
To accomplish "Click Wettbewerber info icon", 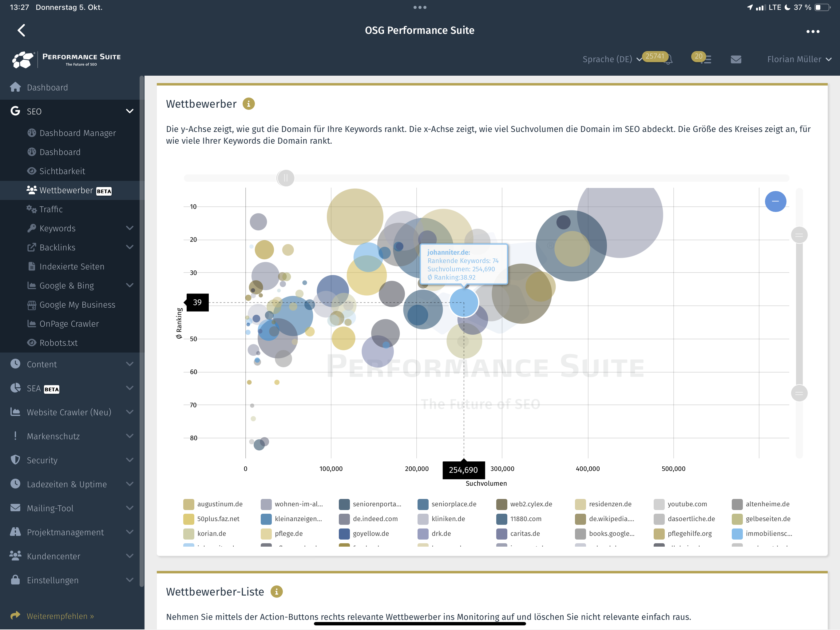I will 249,104.
